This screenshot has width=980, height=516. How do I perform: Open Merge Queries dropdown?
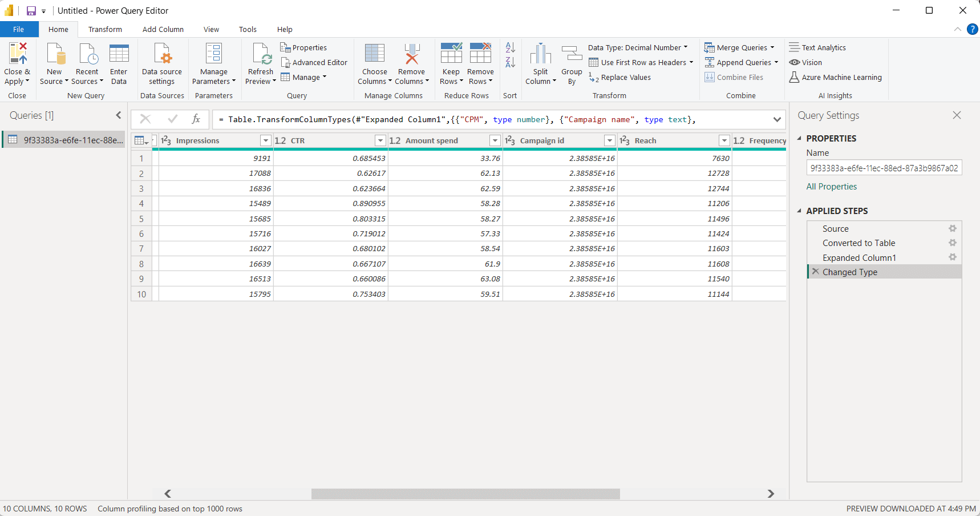tap(740, 47)
